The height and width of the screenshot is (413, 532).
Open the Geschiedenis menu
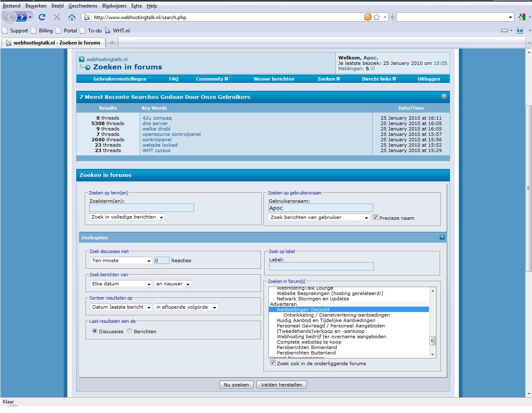coord(83,6)
